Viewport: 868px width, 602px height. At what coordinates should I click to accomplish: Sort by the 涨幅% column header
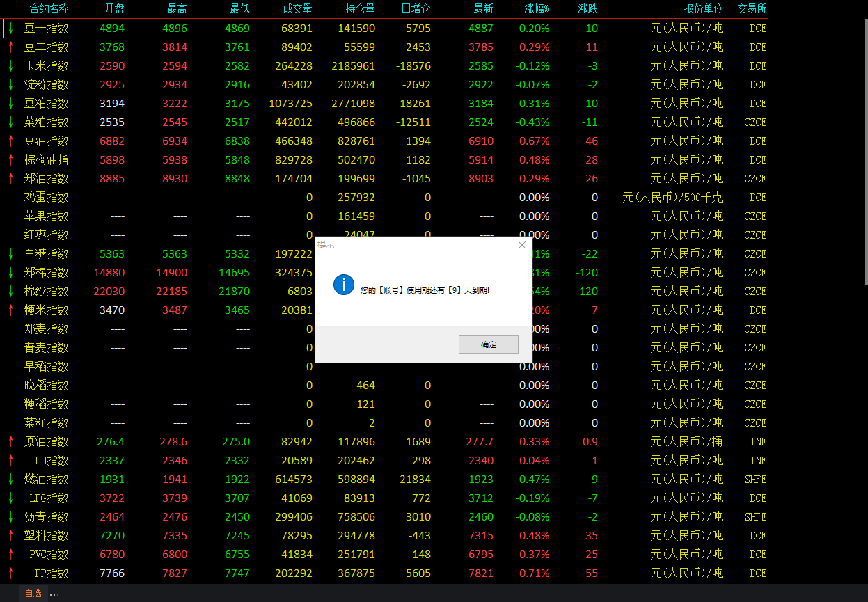536,9
